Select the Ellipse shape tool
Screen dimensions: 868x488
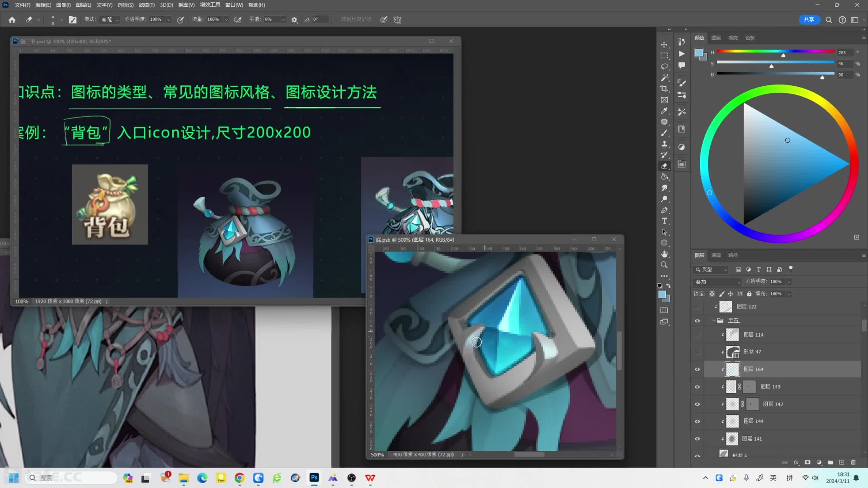click(664, 243)
